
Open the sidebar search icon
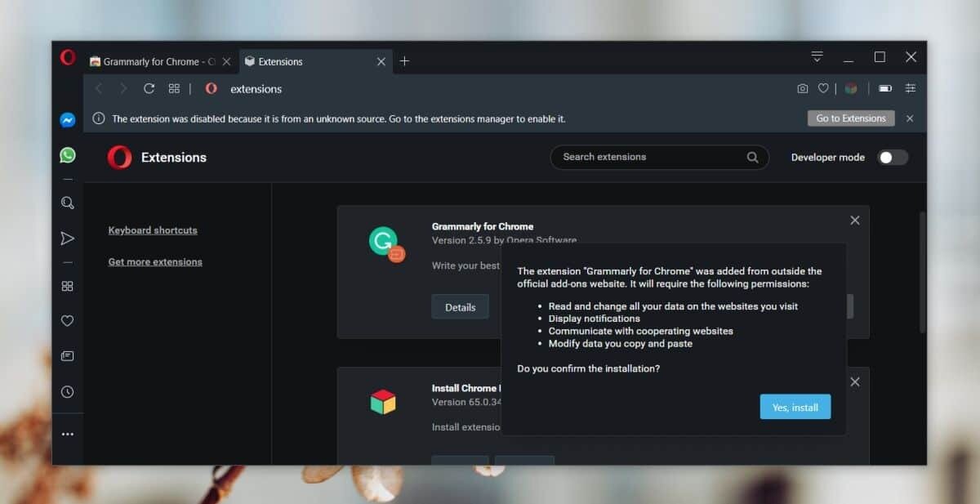click(68, 203)
